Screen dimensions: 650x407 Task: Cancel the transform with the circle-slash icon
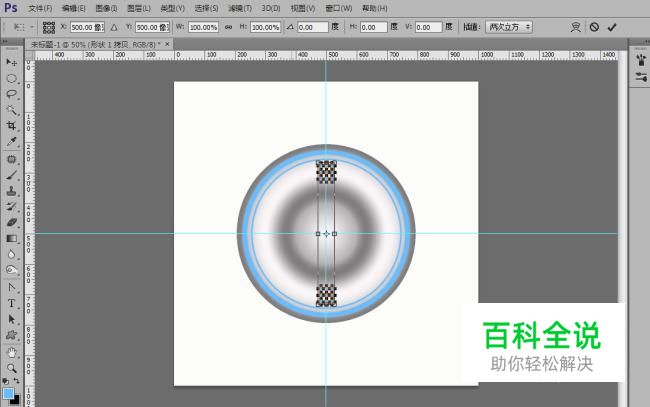[594, 27]
